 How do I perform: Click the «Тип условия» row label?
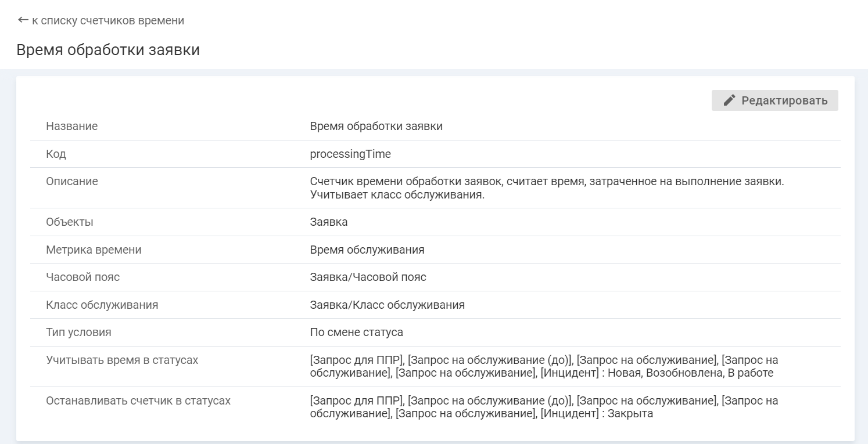pos(78,333)
